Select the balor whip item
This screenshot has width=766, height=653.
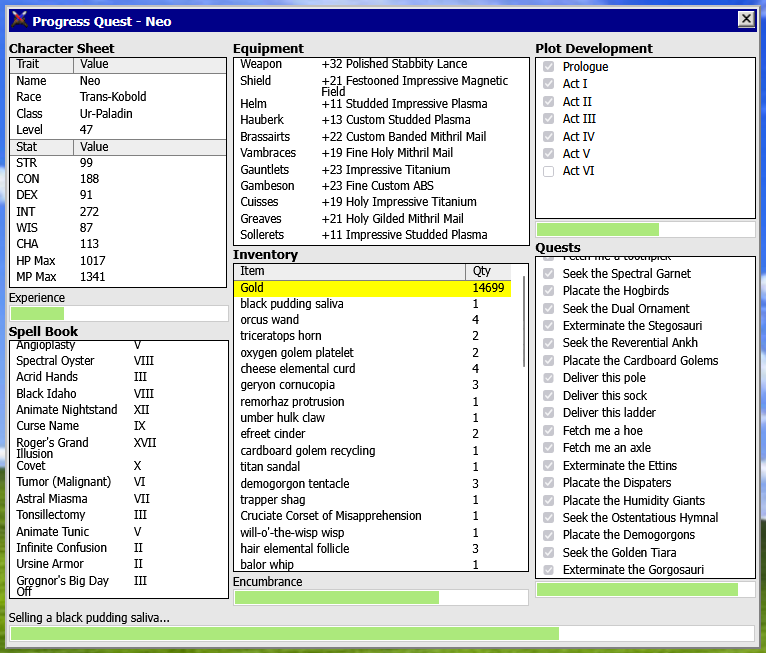373,565
